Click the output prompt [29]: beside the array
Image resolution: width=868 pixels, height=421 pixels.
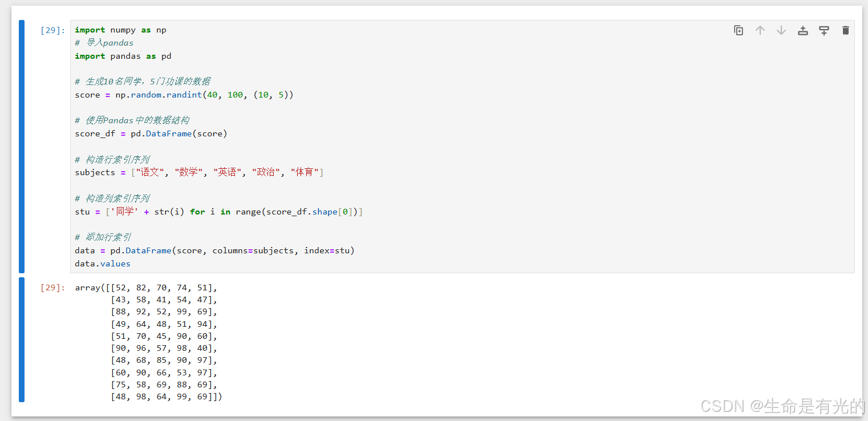click(52, 288)
